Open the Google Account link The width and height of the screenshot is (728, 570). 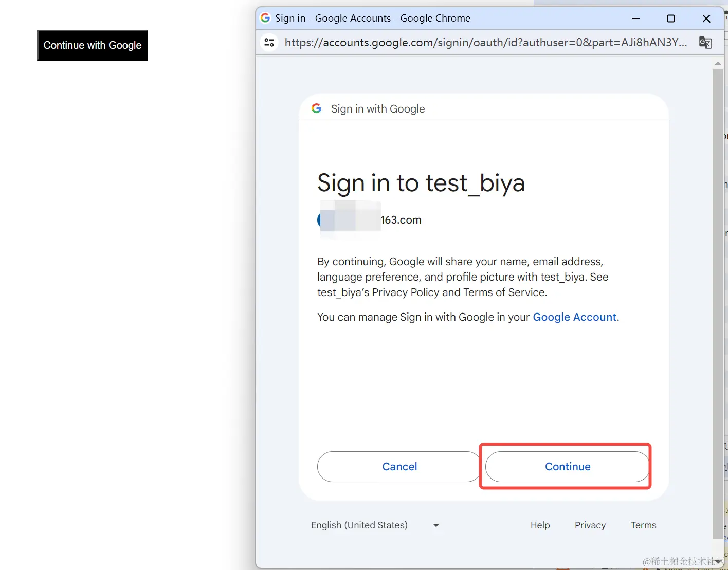[x=574, y=317]
